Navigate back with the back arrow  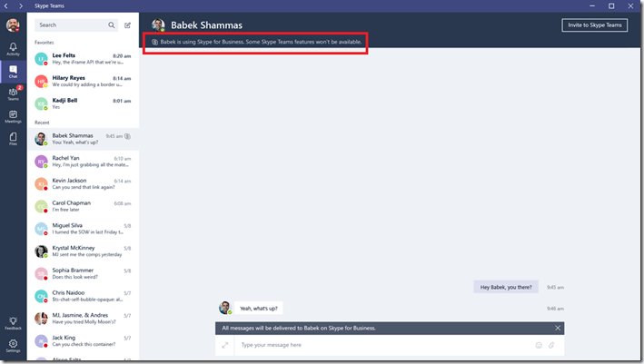pyautogui.click(x=5, y=5)
